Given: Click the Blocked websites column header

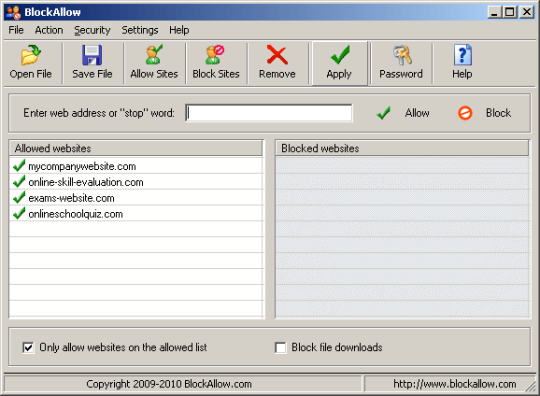Looking at the screenshot, I should click(x=402, y=148).
